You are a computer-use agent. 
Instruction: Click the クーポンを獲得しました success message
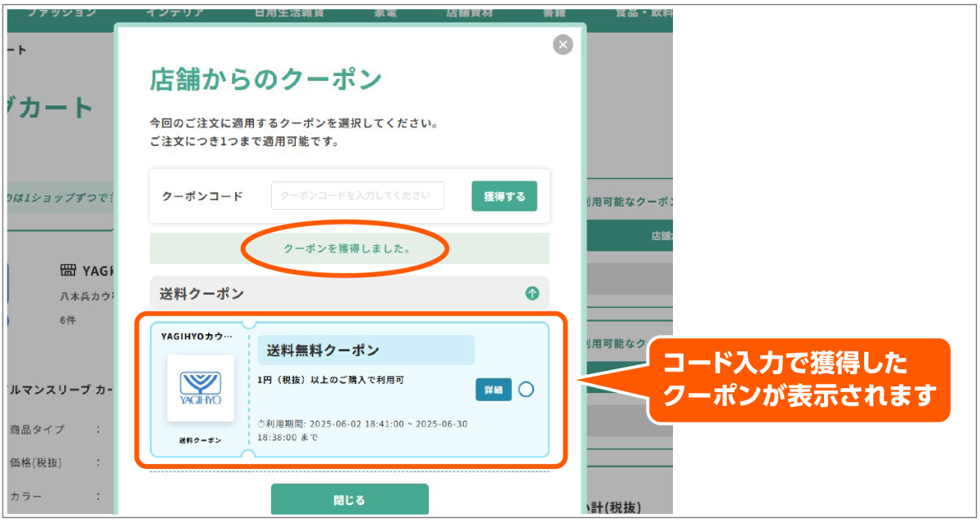347,248
